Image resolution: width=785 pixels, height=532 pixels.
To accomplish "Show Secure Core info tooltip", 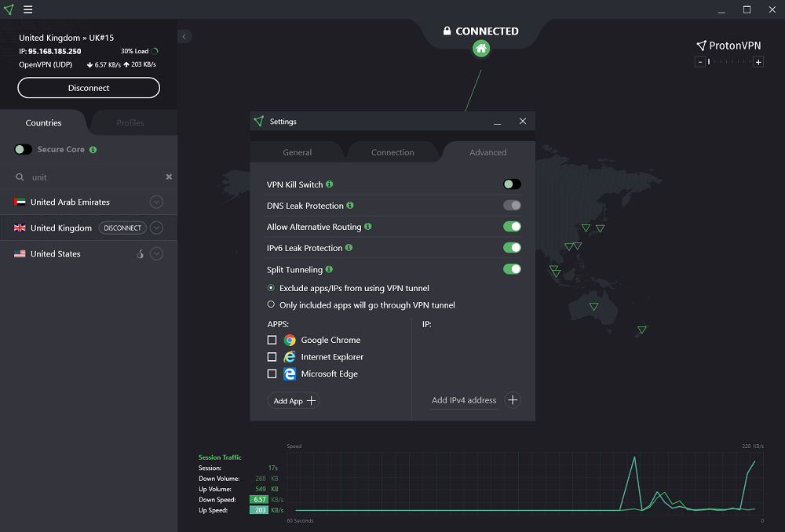I will point(93,150).
